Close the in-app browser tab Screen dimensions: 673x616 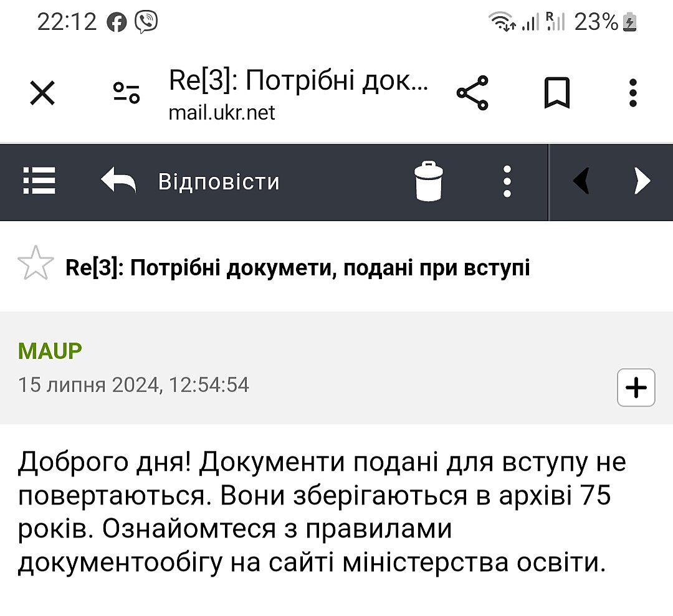pos(42,94)
